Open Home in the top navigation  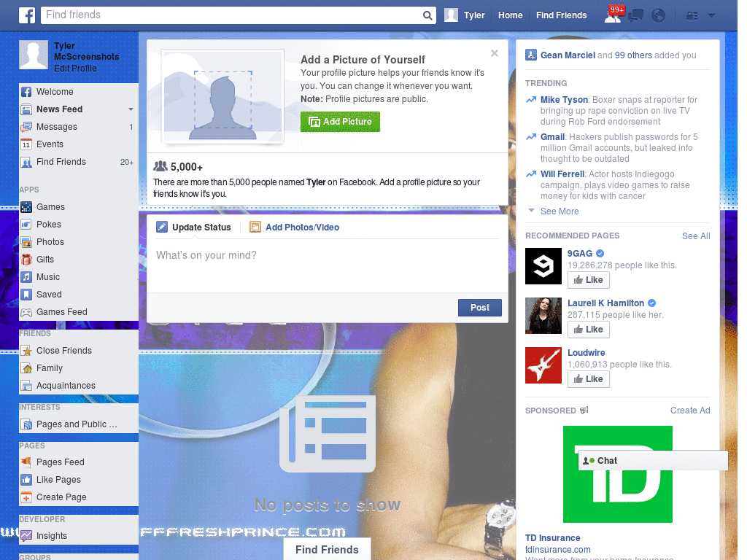point(510,15)
